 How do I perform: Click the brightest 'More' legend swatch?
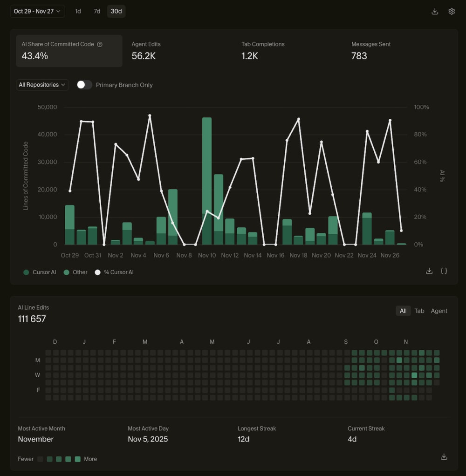[77, 459]
